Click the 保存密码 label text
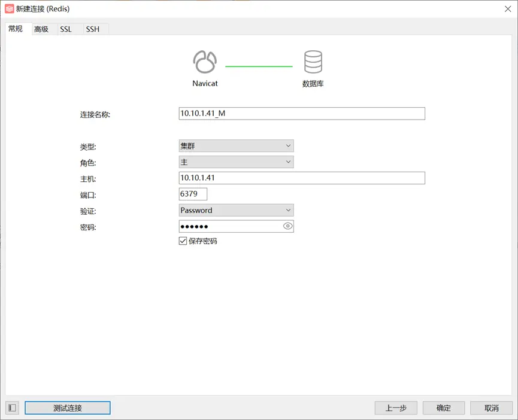The height and width of the screenshot is (420, 518). point(203,241)
